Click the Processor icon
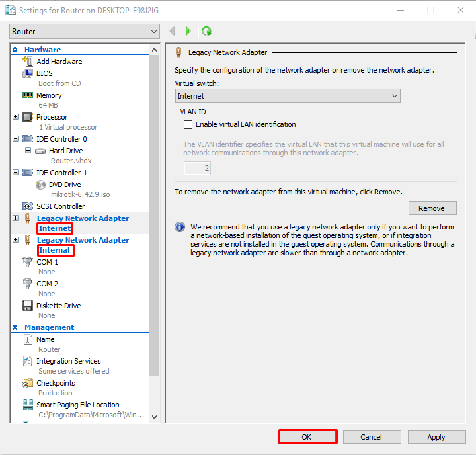The height and width of the screenshot is (455, 476). 28,117
